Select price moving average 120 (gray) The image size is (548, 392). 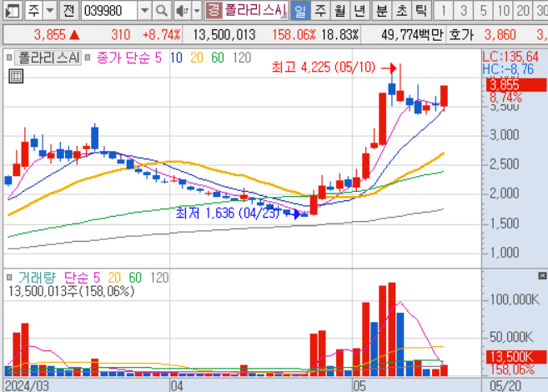(x=242, y=58)
